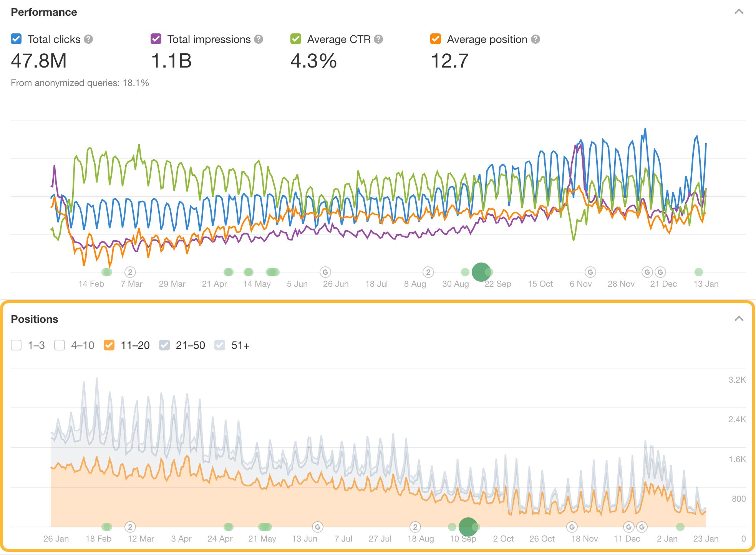
Task: Click help icon beside Average position
Action: point(535,39)
